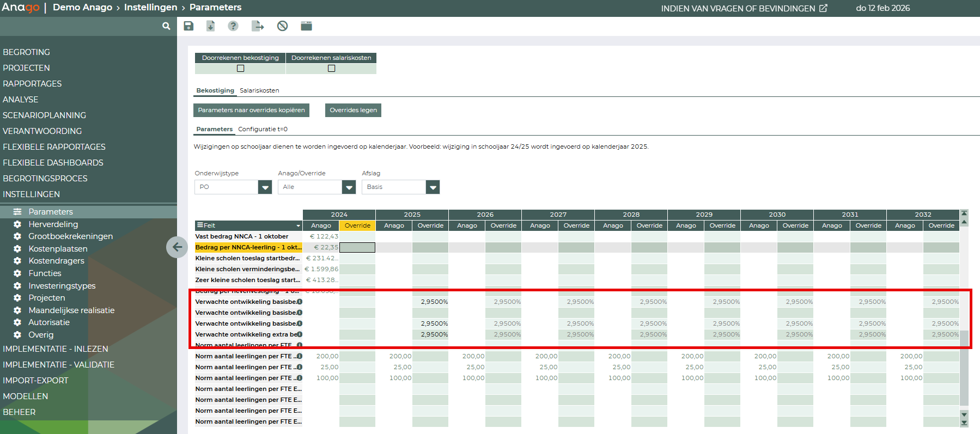The height and width of the screenshot is (434, 980).
Task: Click the window panel icon in toolbar
Action: (306, 26)
